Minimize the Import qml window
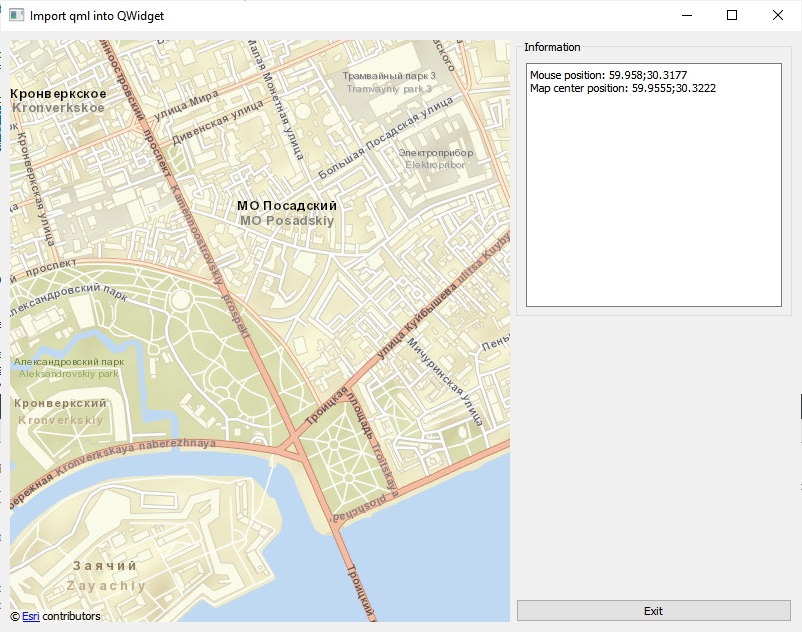This screenshot has height=632, width=802. coord(686,16)
